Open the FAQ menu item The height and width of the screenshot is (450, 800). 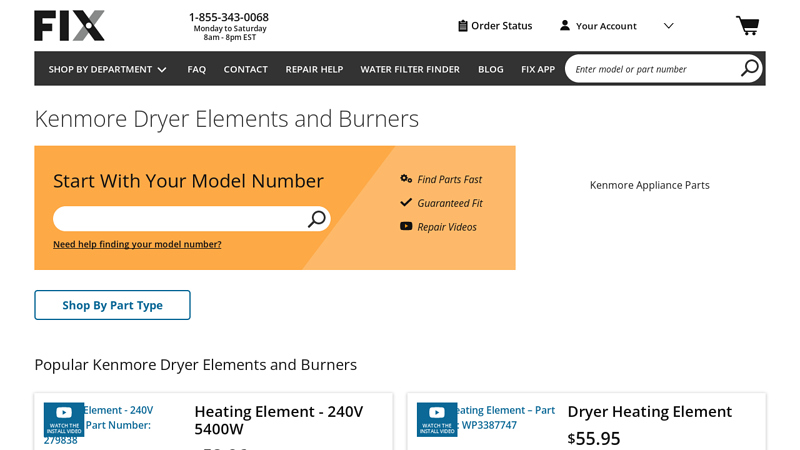pos(196,69)
